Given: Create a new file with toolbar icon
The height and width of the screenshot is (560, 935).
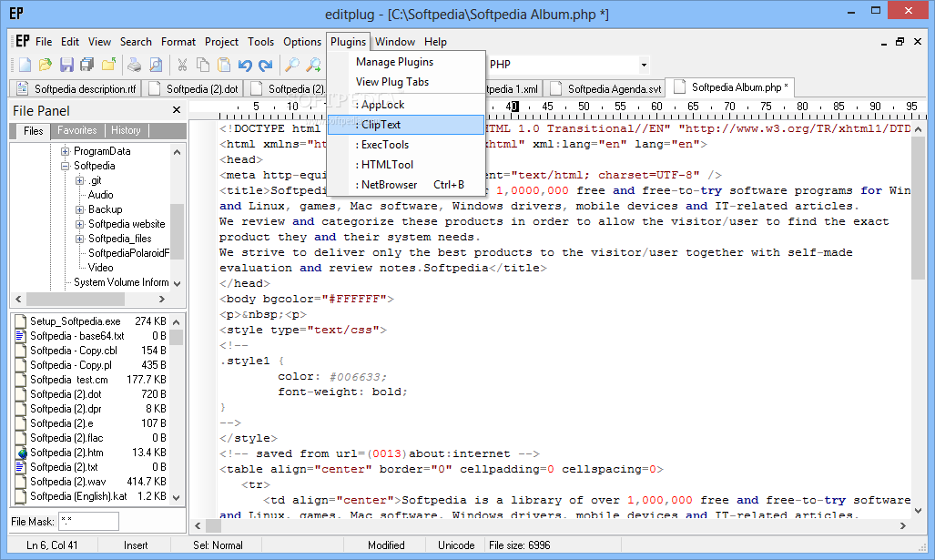Looking at the screenshot, I should (x=25, y=65).
